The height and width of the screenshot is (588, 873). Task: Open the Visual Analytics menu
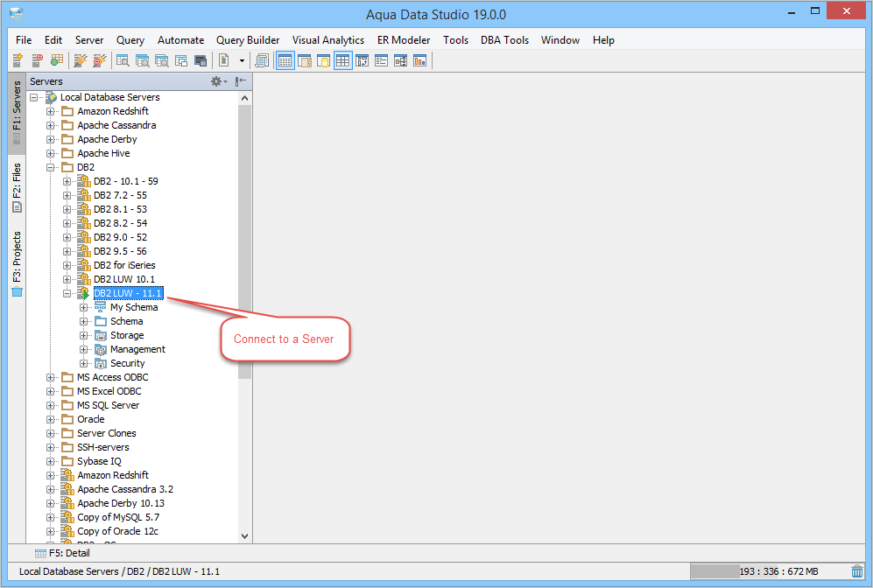coord(328,40)
